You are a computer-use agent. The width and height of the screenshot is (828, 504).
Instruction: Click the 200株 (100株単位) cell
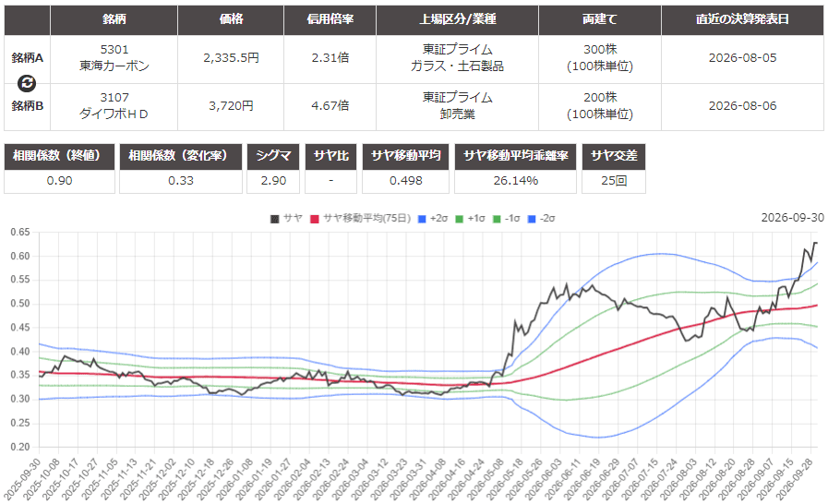[x=600, y=105]
